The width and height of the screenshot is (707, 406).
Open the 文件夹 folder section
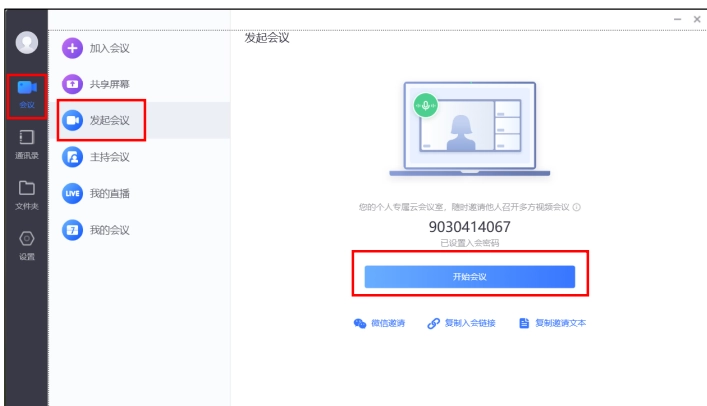(25, 194)
